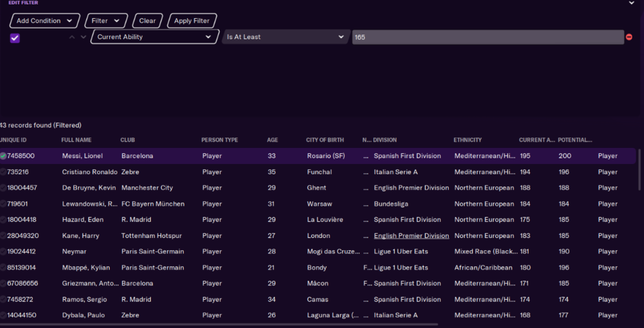Click the Clear button
The height and width of the screenshot is (328, 644).
coord(147,21)
